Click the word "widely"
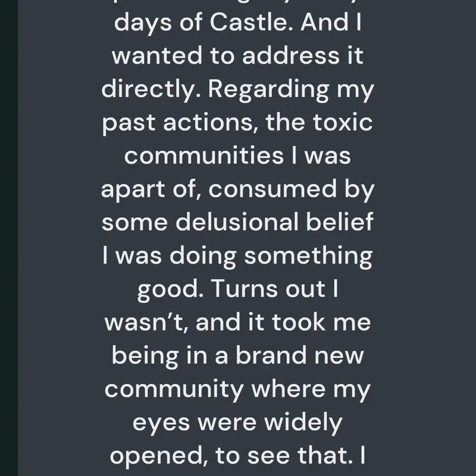The image size is (476, 476). (303, 423)
